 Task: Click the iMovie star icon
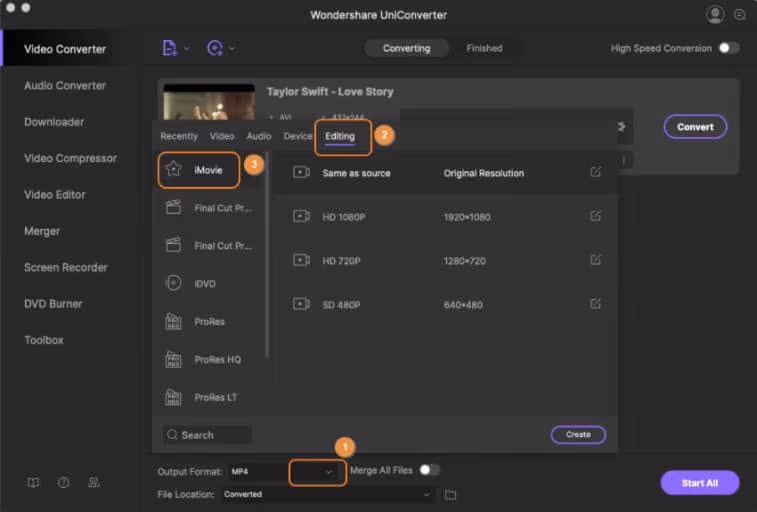(x=173, y=169)
